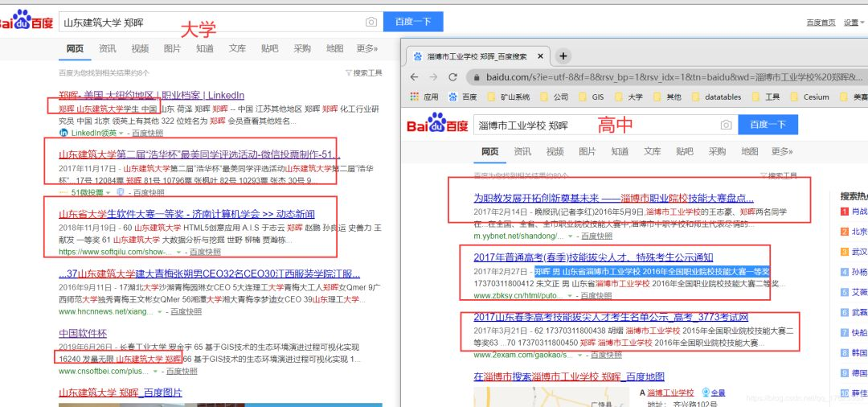The image size is (868, 407).
Task: Click Chrome address bar URL
Action: click(674, 77)
